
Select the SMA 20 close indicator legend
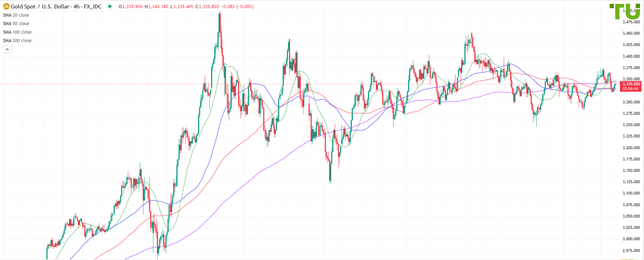tap(16, 15)
